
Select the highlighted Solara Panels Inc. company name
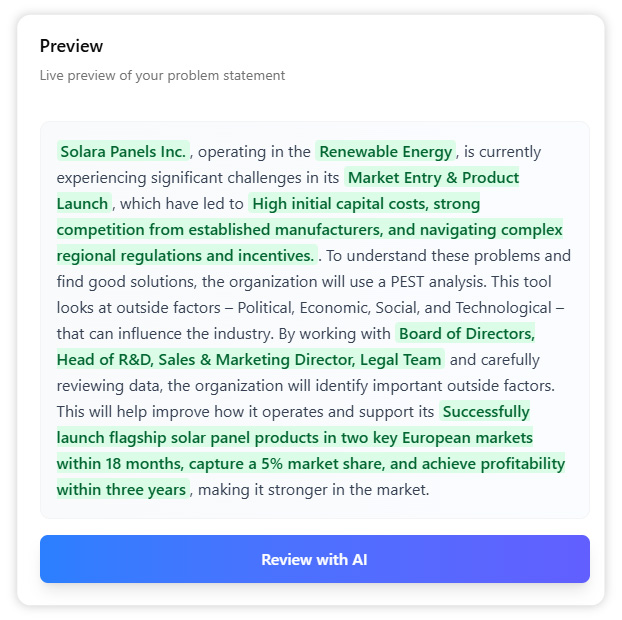pyautogui.click(x=123, y=152)
